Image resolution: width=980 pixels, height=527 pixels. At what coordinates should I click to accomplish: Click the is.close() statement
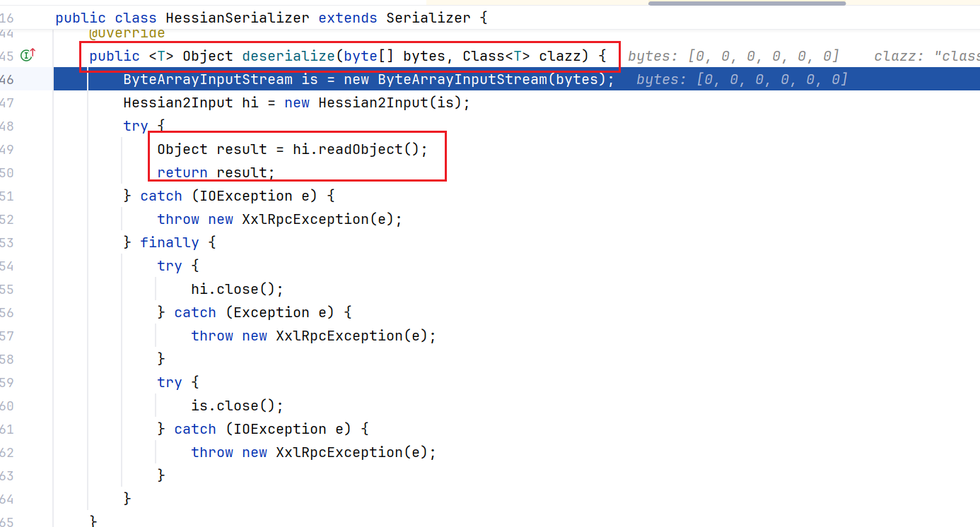[237, 405]
